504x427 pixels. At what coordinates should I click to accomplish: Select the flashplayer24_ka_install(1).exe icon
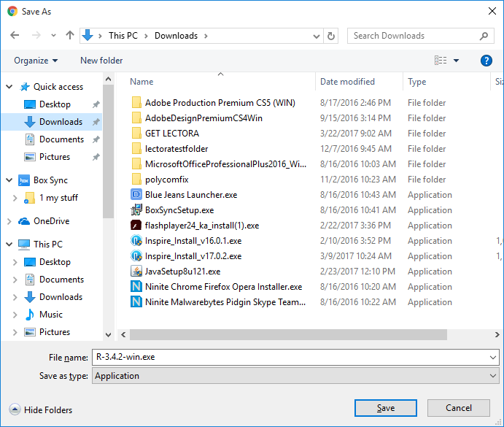136,226
